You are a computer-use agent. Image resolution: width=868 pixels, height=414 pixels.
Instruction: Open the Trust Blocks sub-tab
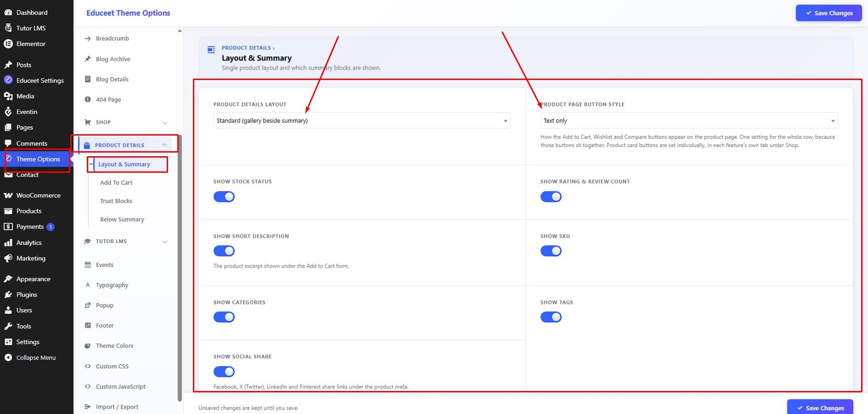116,201
